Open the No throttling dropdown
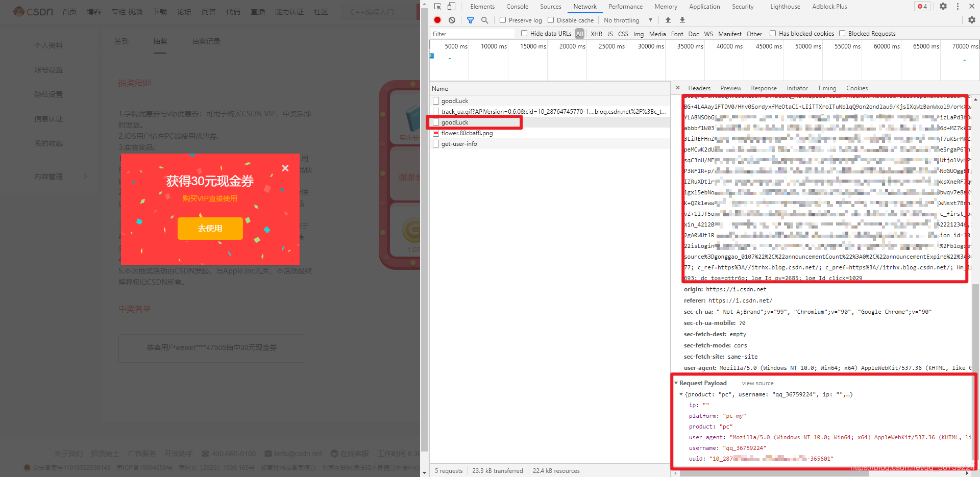The width and height of the screenshot is (980, 477). tap(628, 20)
